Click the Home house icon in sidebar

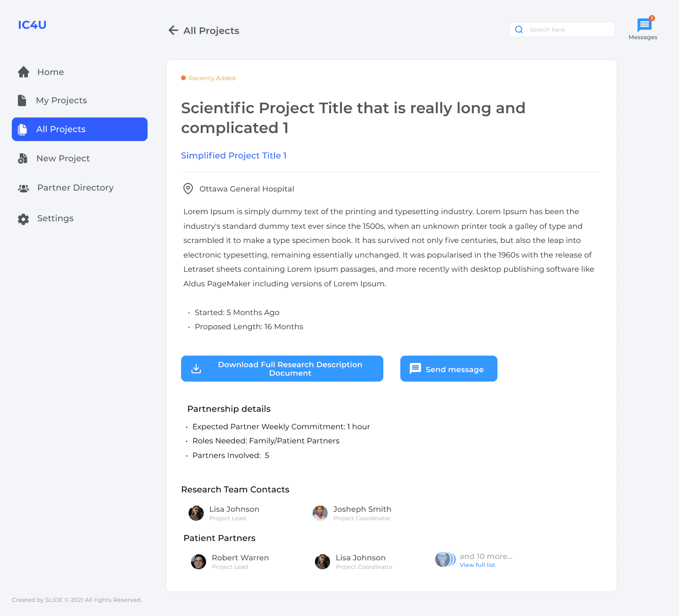click(24, 72)
